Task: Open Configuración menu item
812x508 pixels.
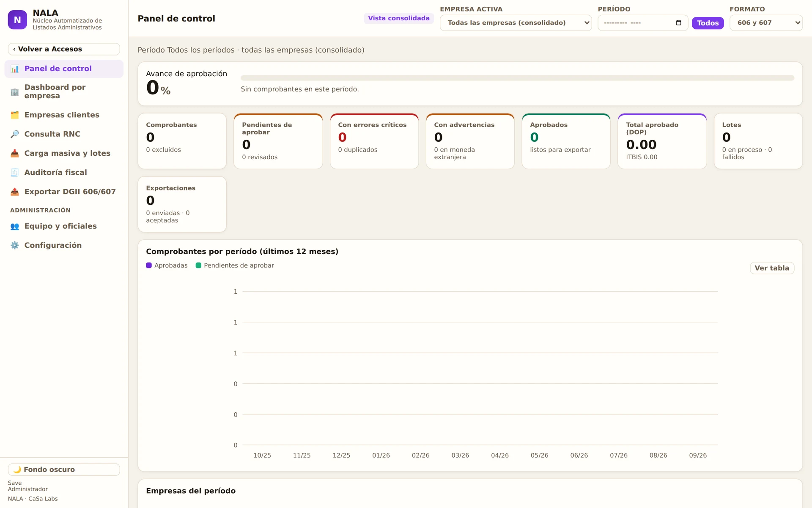Action: pyautogui.click(x=64, y=245)
